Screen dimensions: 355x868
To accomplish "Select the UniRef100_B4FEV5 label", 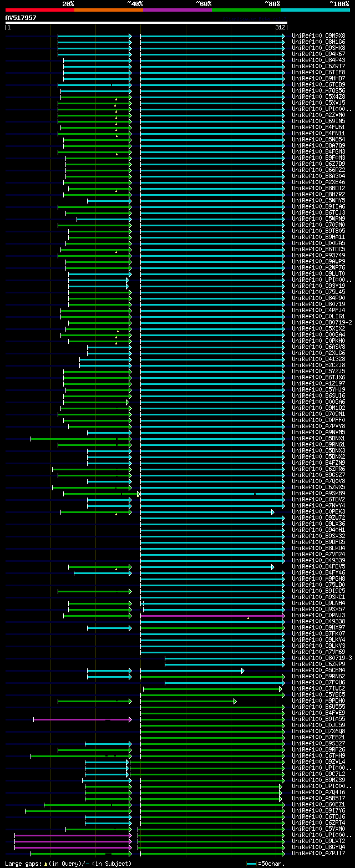I will 318,566.
